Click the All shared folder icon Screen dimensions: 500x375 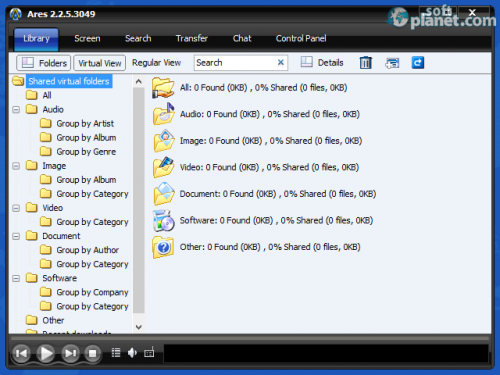163,88
